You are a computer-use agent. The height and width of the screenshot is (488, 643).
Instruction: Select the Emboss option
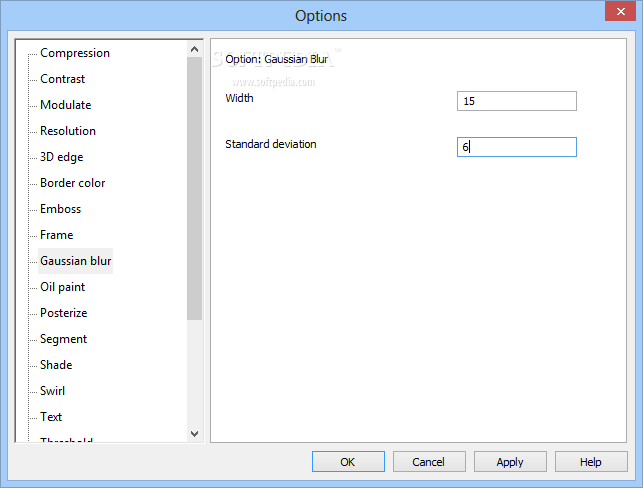[x=60, y=209]
